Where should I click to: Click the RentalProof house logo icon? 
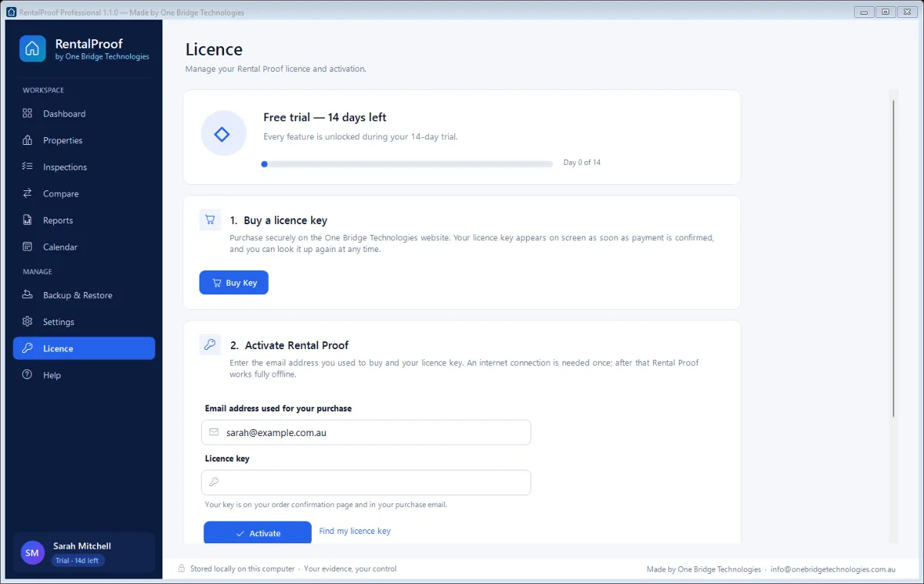click(x=32, y=49)
